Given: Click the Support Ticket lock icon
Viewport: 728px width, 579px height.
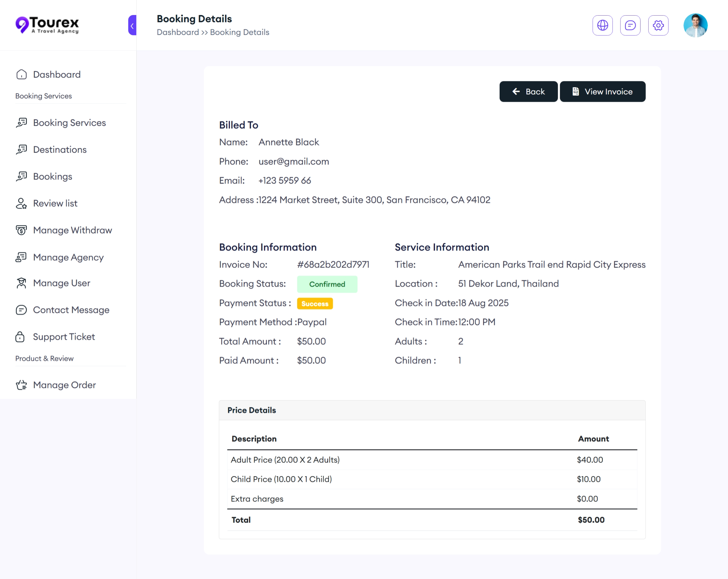Looking at the screenshot, I should point(20,337).
